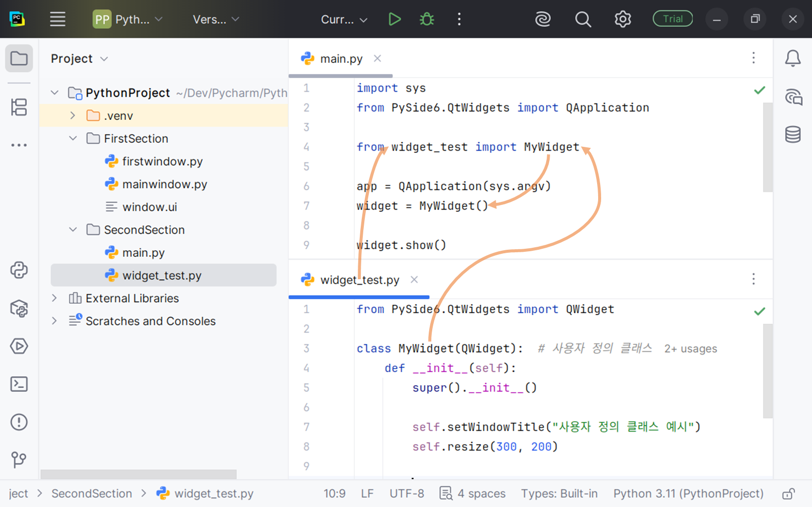Click the 2+ usages hint
This screenshot has height=507, width=812.
691,349
